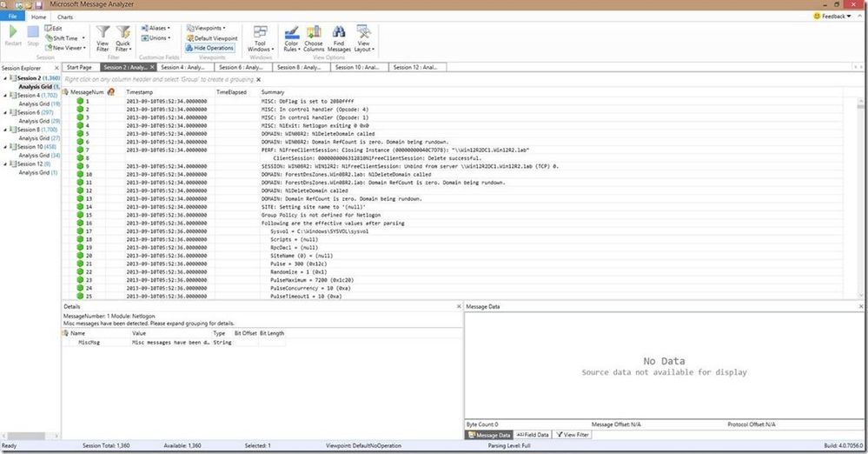This screenshot has height=454, width=868.
Task: Select Session 12 in the Session Explorer
Action: coord(30,164)
